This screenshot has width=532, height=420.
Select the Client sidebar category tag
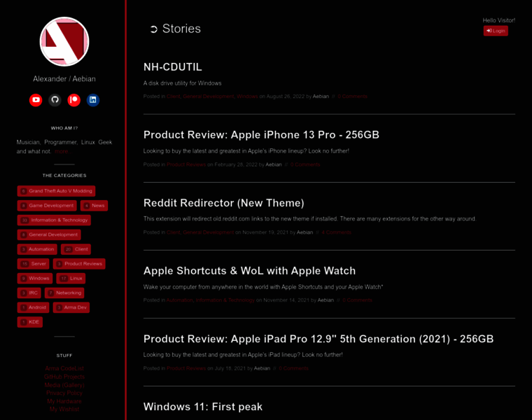(x=76, y=249)
